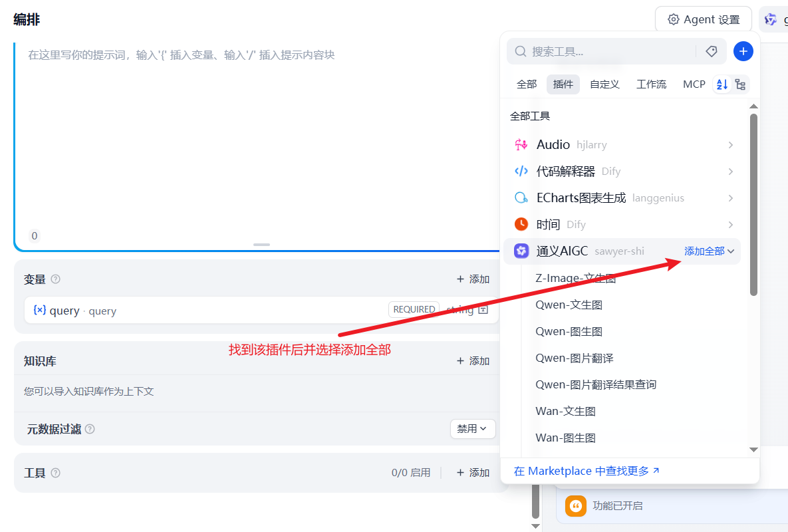Open the 禁用 metadata filter dropdown
Viewport: 788px width, 532px height.
472,429
